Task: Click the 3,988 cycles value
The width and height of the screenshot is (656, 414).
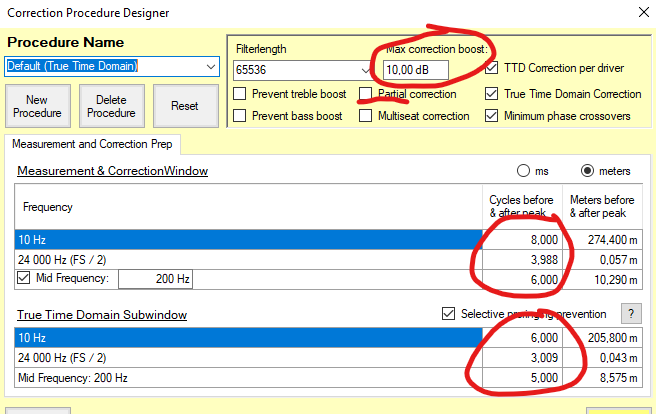Action: coord(544,260)
